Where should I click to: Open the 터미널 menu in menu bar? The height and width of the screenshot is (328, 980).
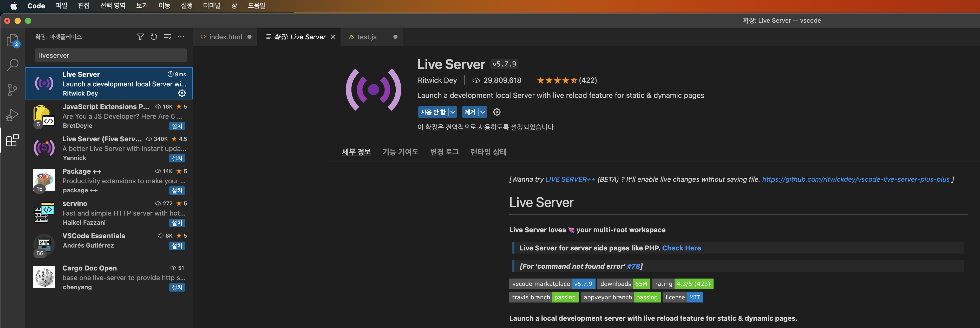(212, 6)
